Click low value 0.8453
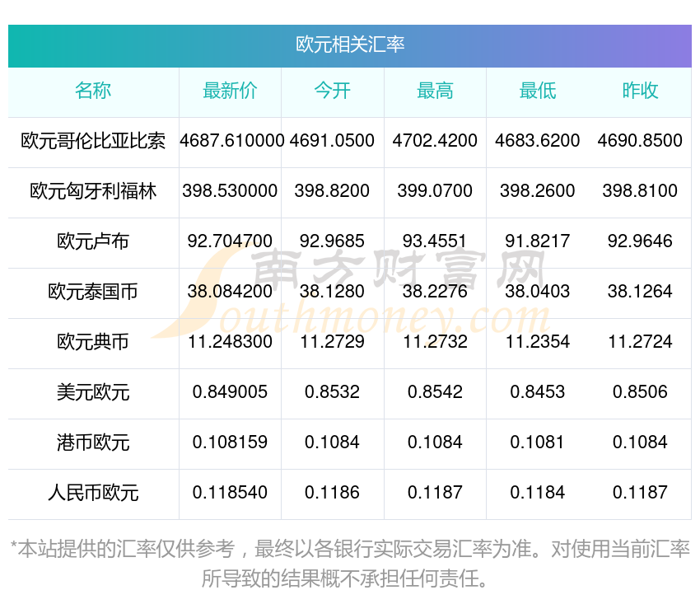The height and width of the screenshot is (604, 700). coord(538,392)
